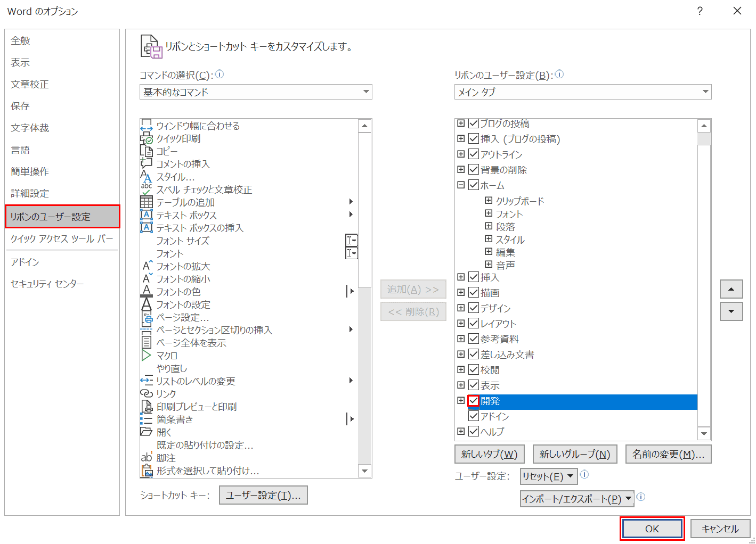Expand the クリップボード group

[x=489, y=201]
